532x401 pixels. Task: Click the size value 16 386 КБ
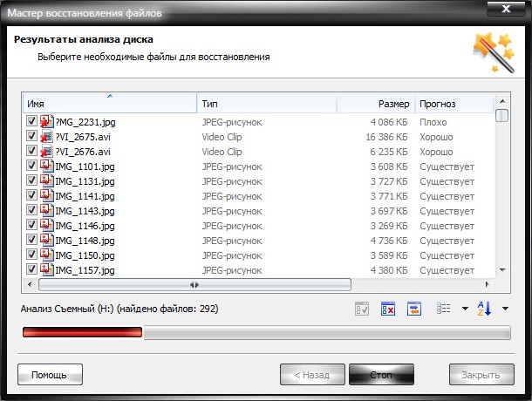tap(386, 137)
